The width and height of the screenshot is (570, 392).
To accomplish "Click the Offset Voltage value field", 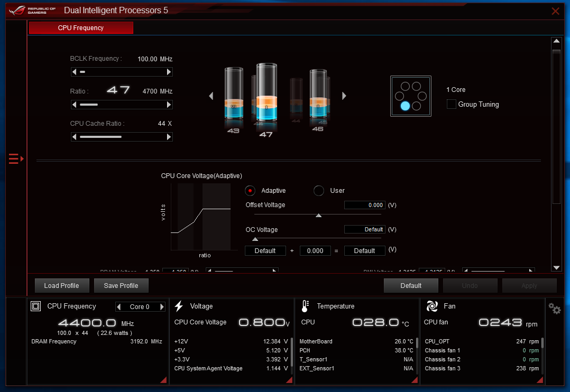I will (365, 206).
